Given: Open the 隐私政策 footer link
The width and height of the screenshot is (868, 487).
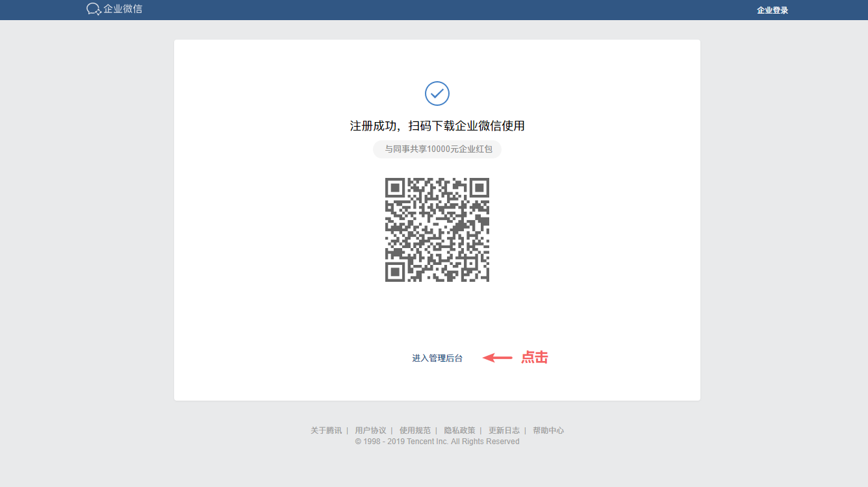Looking at the screenshot, I should pos(459,431).
